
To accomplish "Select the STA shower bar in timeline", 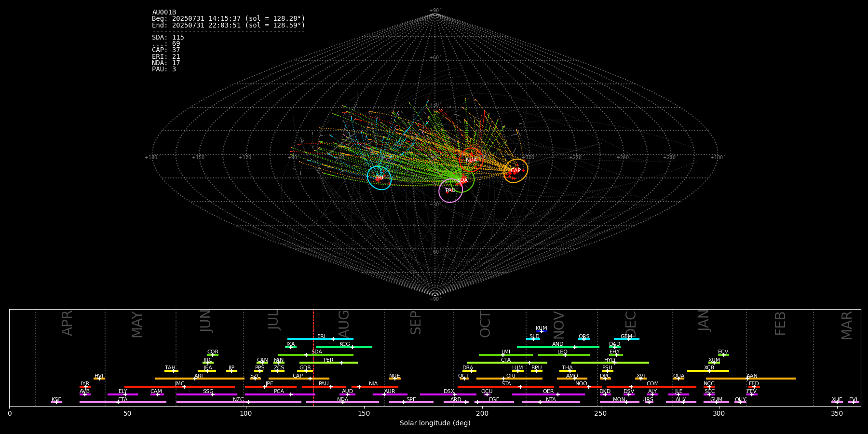I will [506, 387].
